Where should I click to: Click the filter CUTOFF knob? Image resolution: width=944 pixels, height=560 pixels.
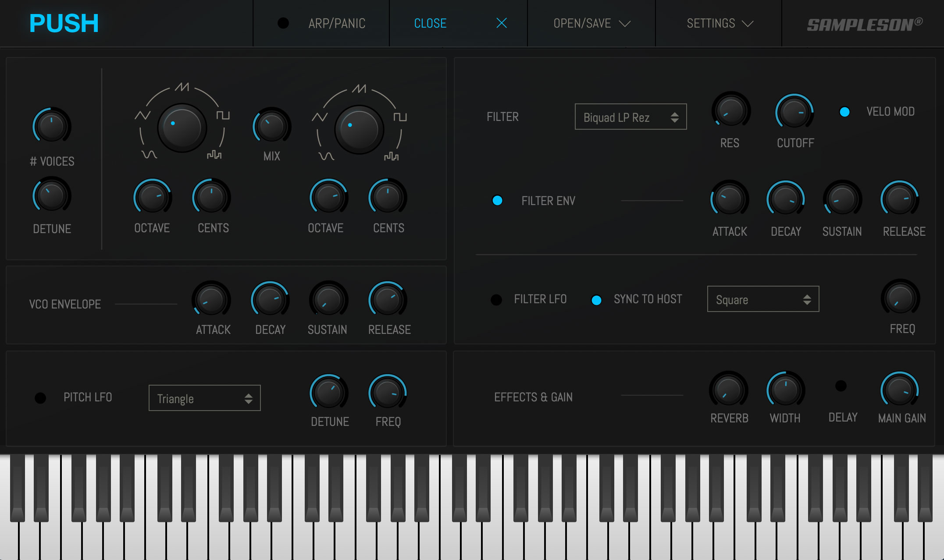coord(794,112)
